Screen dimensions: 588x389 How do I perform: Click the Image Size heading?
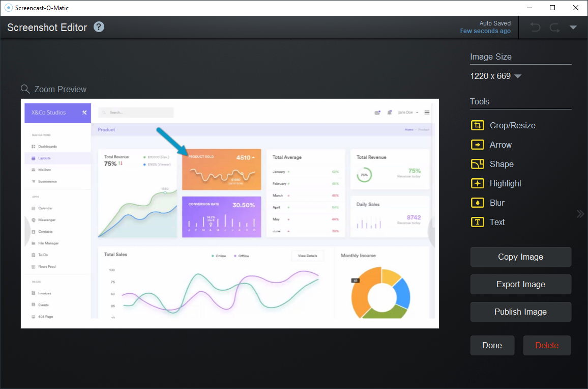(490, 57)
